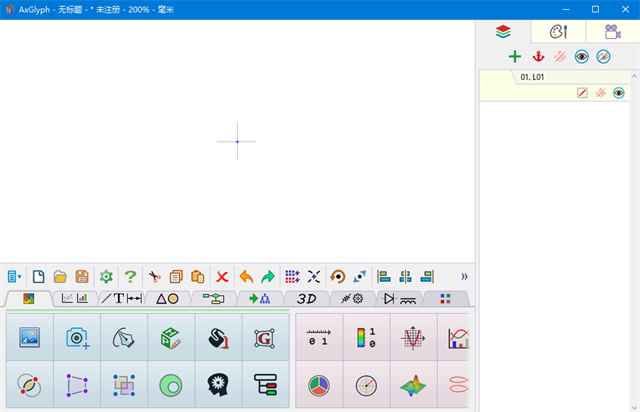Open the tree diagram tab
This screenshot has width=640, height=412.
coord(260,298)
